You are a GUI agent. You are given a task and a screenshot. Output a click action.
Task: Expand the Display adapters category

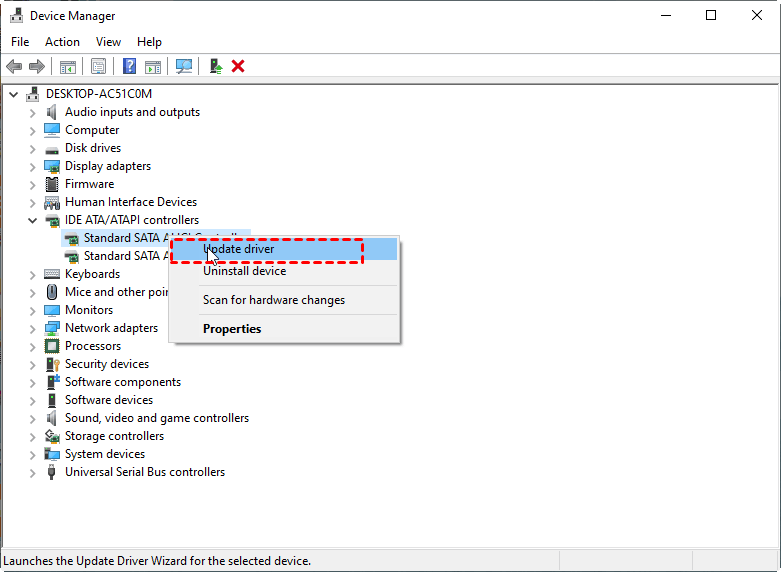click(32, 167)
